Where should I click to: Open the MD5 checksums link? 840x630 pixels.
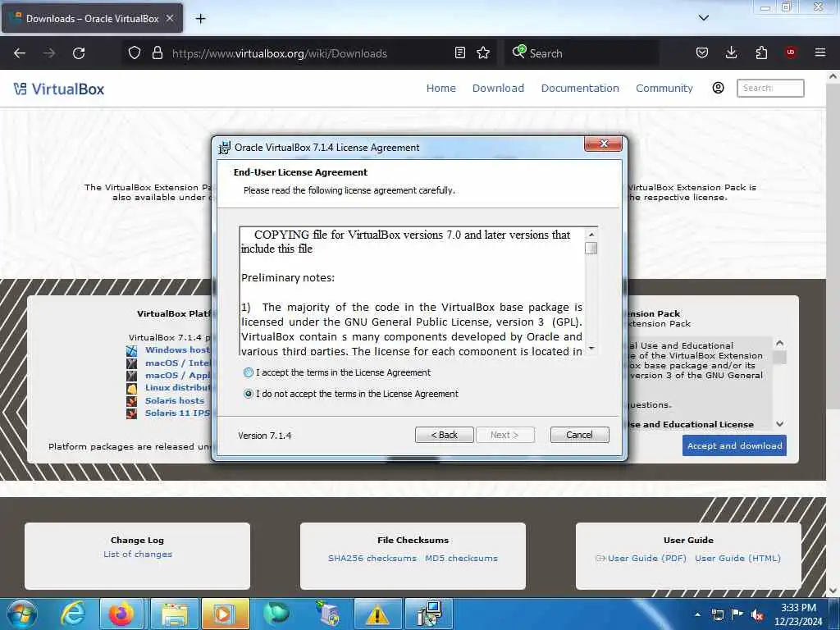coord(461,558)
